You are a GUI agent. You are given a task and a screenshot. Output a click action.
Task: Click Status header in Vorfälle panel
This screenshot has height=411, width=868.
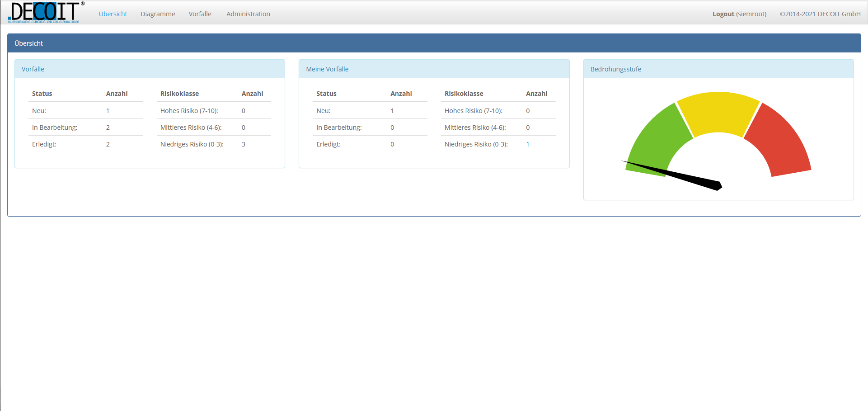coord(42,94)
